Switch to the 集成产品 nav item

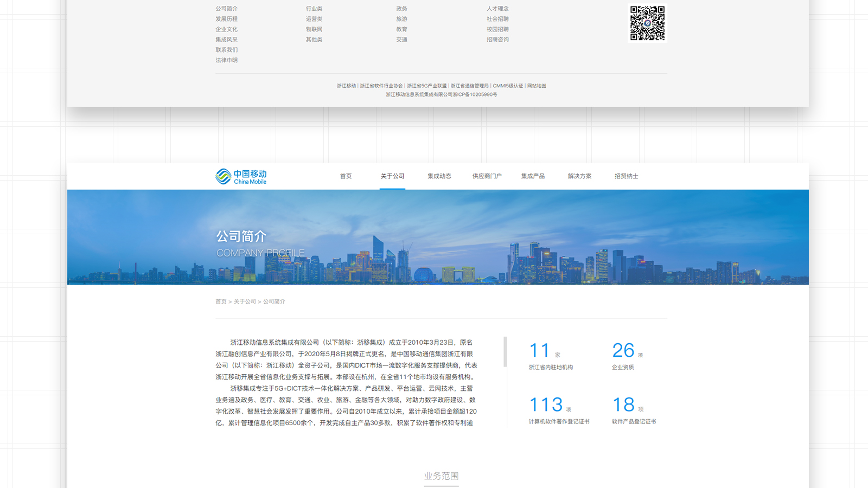pos(533,176)
